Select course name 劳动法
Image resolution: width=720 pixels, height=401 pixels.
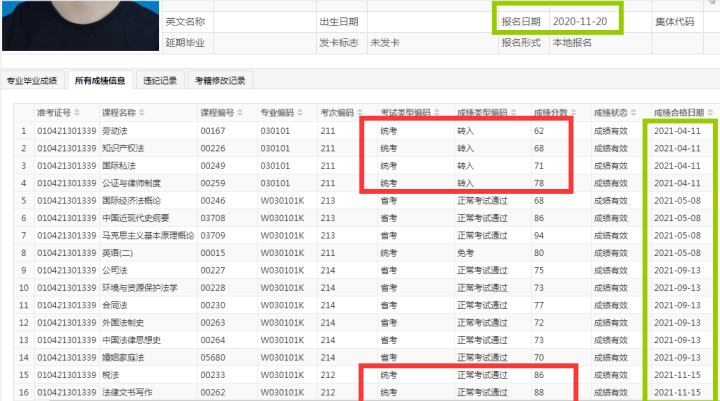point(114,131)
